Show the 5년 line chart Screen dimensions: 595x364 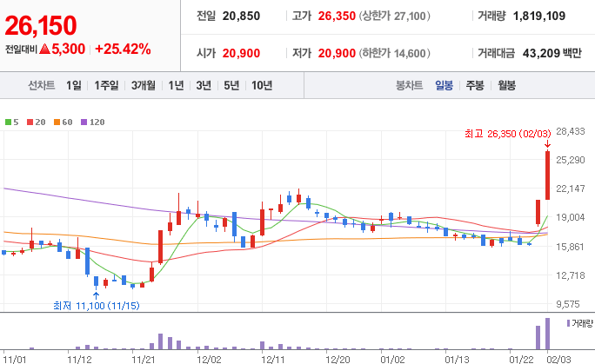pyautogui.click(x=231, y=85)
